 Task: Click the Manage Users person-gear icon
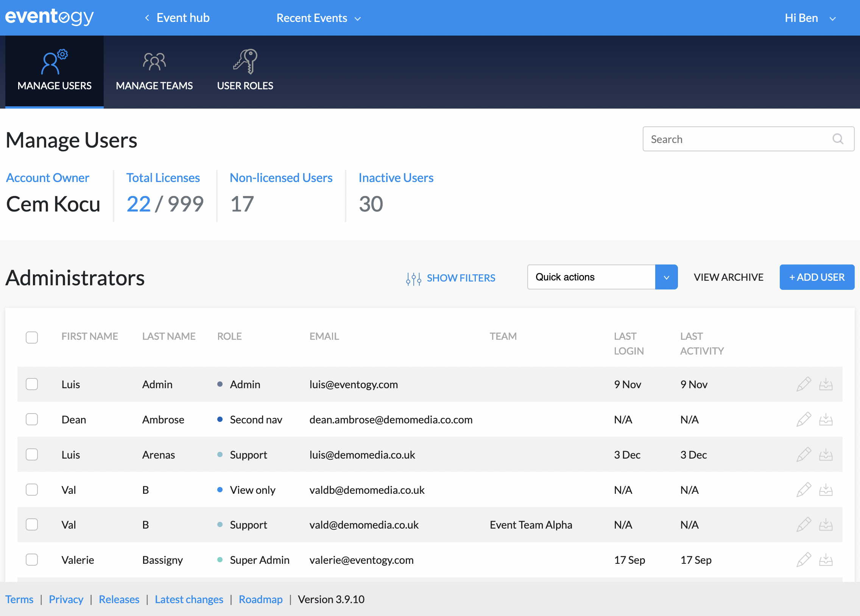coord(54,62)
